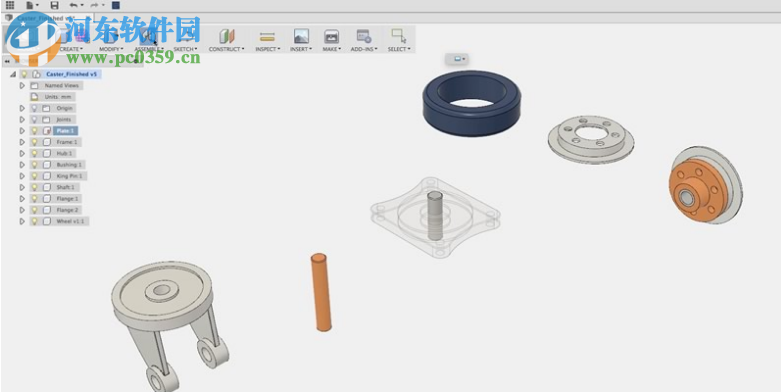Click the Add-Ins scripts icon
Image resolution: width=781 pixels, height=392 pixels.
[x=364, y=36]
